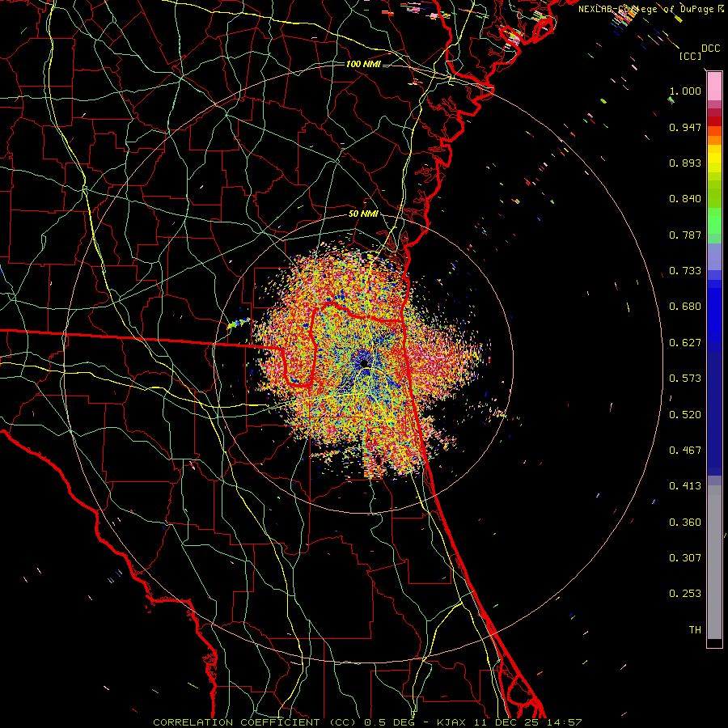Click the 0.360 scale value

pos(685,523)
